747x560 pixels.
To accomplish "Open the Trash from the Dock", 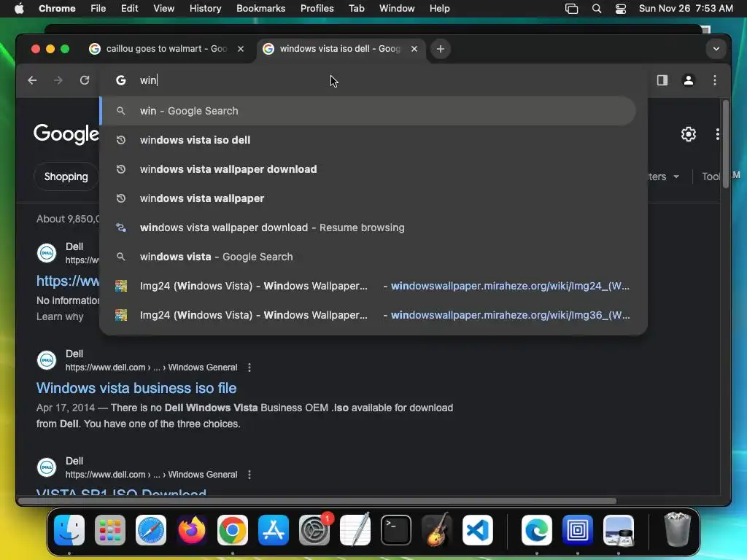I will [x=678, y=530].
